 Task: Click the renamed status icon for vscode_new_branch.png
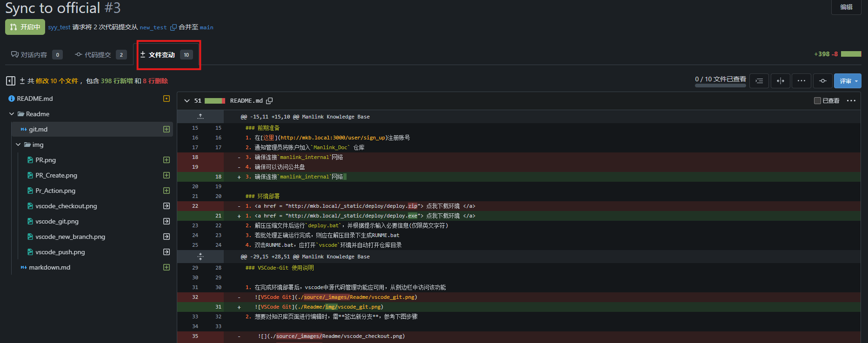pos(167,237)
